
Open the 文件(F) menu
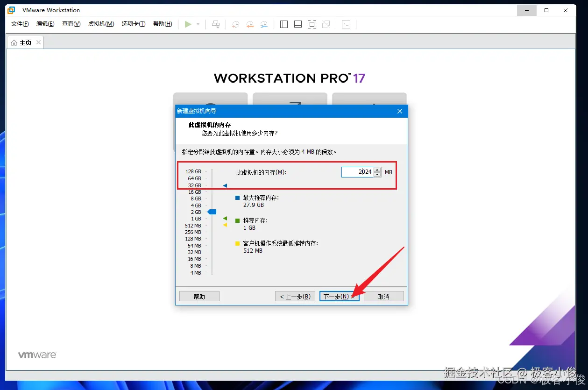click(20, 24)
